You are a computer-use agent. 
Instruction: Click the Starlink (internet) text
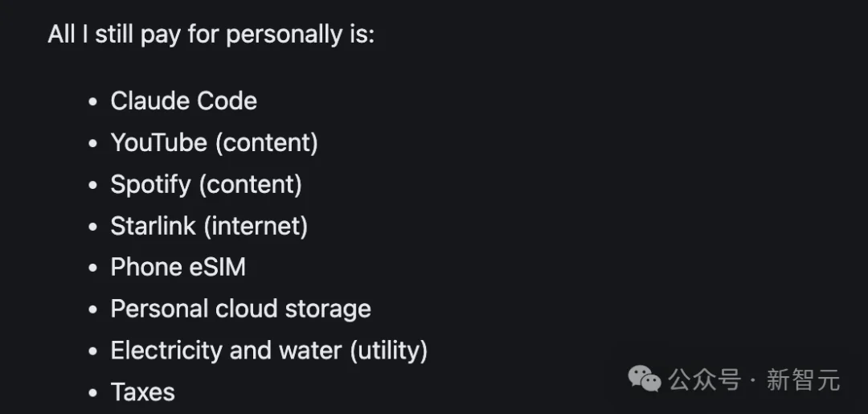209,226
